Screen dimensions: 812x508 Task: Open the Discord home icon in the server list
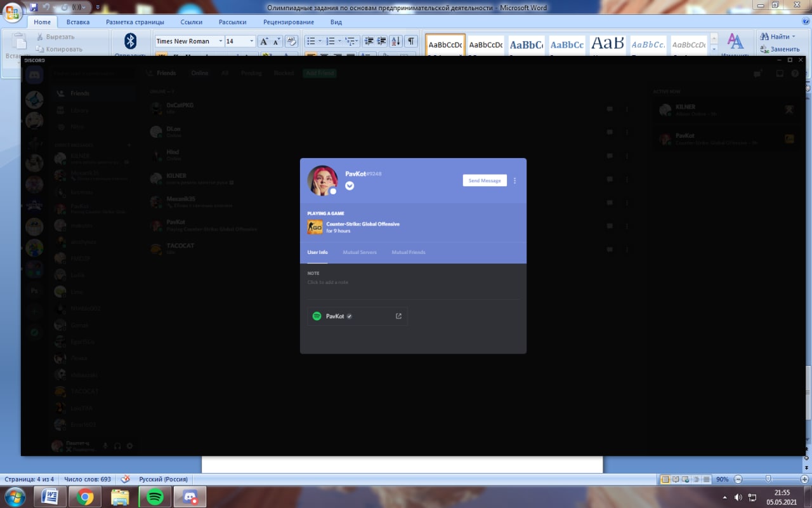(34, 74)
